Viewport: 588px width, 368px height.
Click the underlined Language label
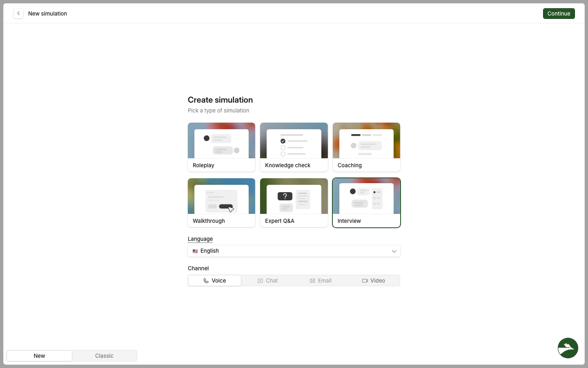coord(200,239)
